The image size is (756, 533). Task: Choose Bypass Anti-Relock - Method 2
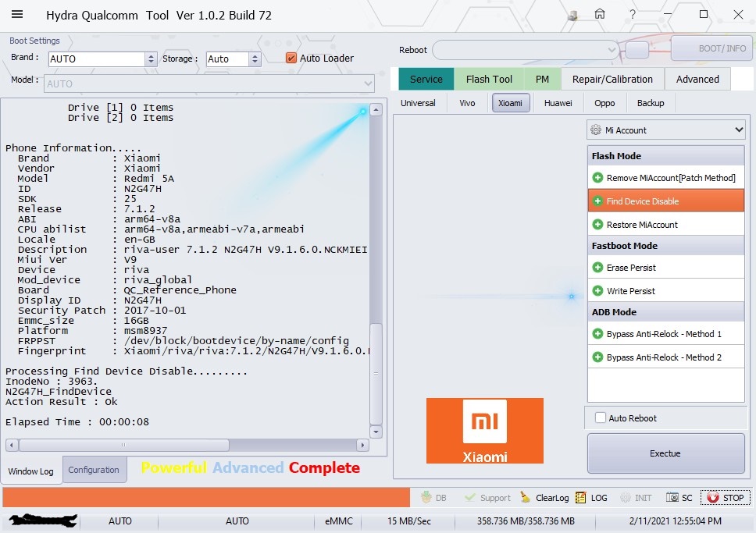pyautogui.click(x=665, y=357)
